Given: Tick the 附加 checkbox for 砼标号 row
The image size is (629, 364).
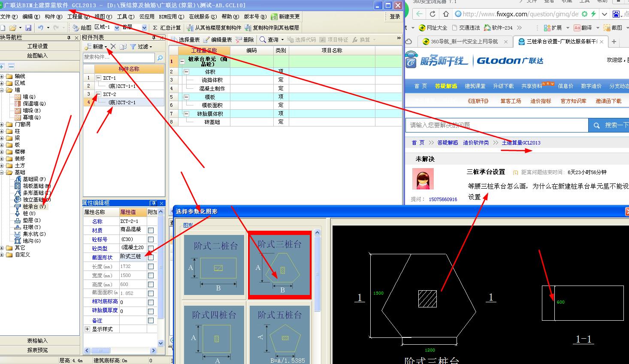Looking at the screenshot, I should [x=151, y=239].
